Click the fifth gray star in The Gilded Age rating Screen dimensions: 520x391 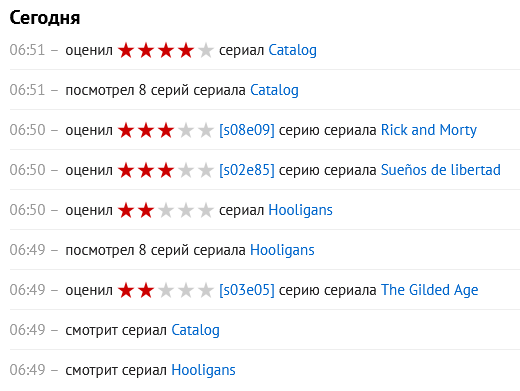coord(206,291)
